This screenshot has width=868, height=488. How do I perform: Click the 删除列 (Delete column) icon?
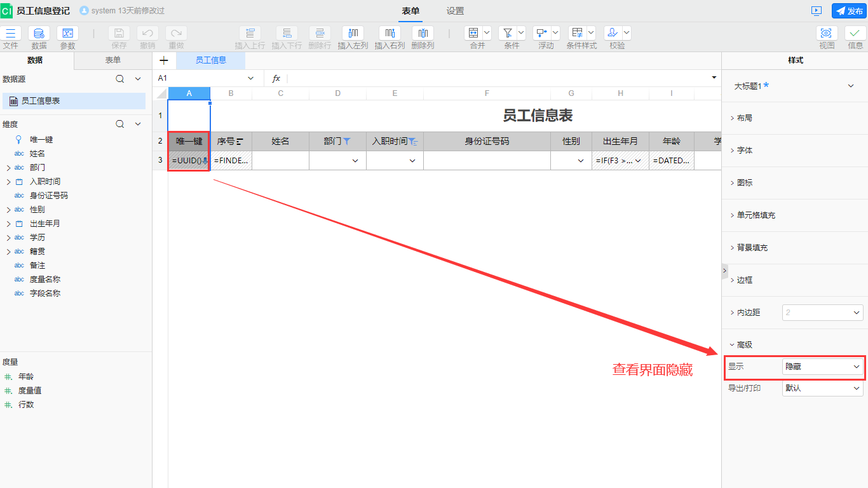[423, 34]
